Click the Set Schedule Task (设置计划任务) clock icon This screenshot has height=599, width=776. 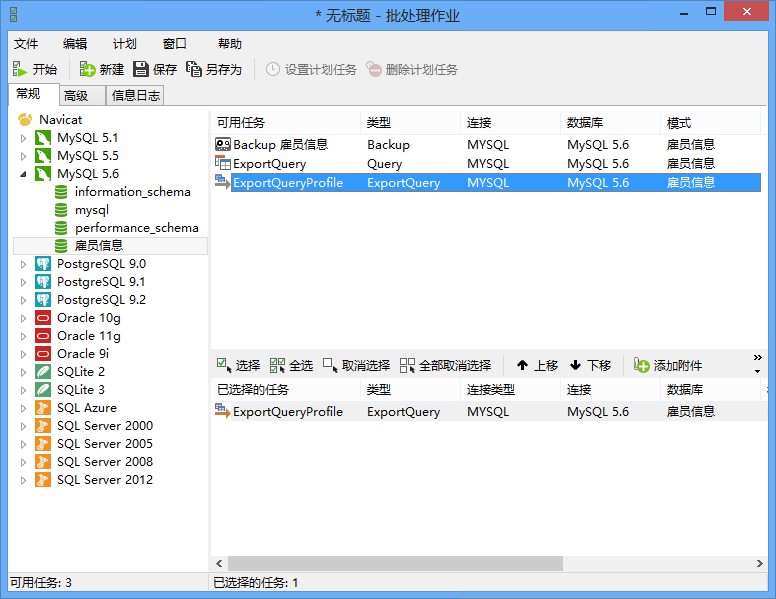coord(273,69)
